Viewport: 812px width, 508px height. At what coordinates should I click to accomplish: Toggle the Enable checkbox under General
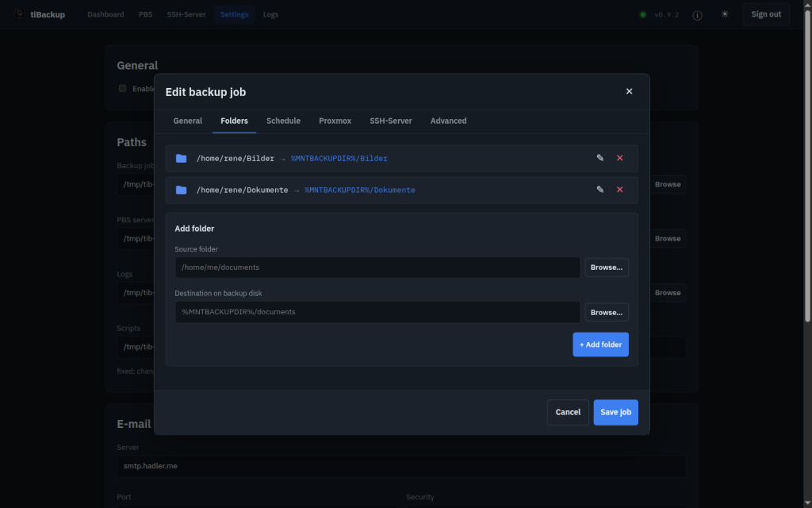pyautogui.click(x=122, y=88)
